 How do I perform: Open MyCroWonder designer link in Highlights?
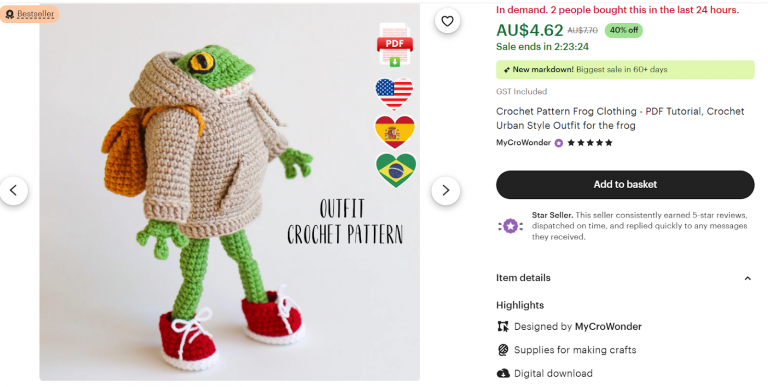coord(608,326)
